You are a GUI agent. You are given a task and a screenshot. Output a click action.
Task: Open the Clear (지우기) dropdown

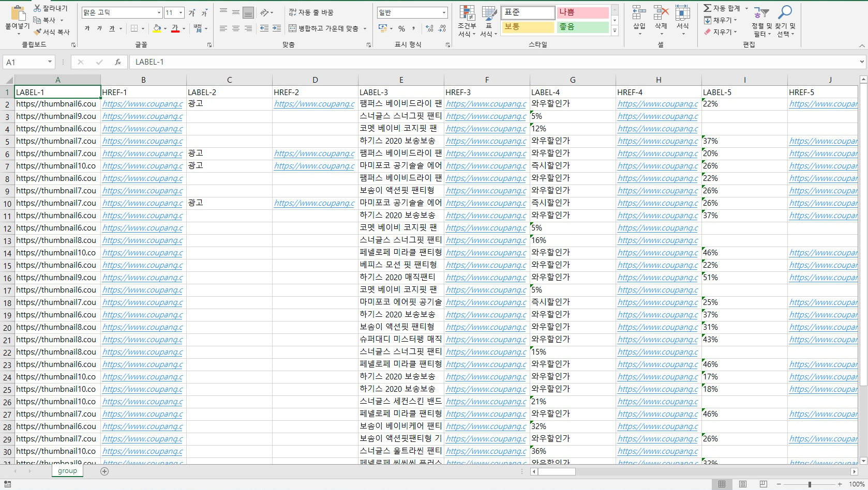(720, 32)
